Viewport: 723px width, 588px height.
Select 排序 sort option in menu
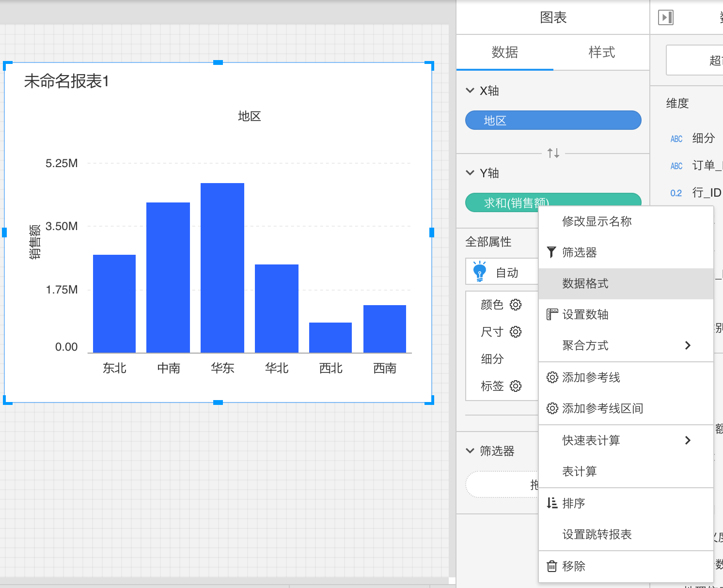[x=573, y=503]
